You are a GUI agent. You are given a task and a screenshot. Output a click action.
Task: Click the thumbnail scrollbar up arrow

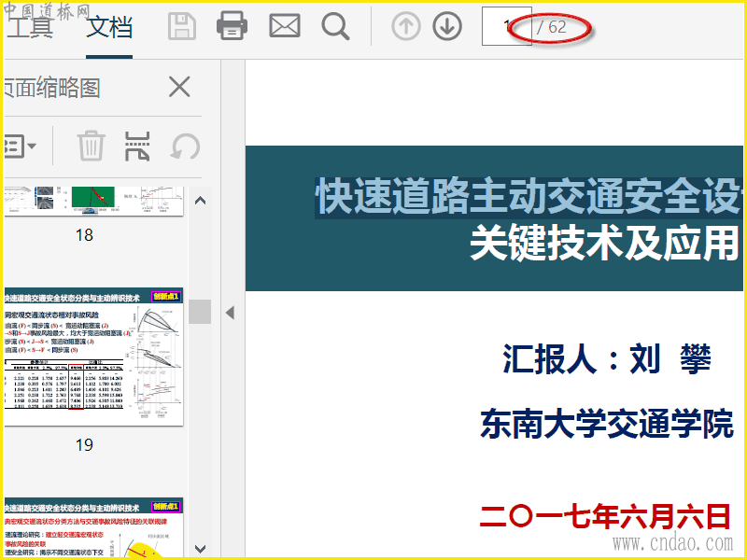(201, 201)
